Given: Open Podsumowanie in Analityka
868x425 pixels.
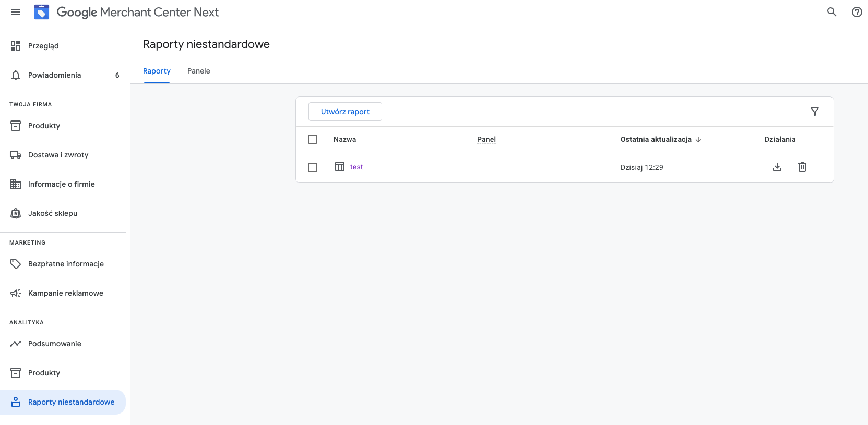Looking at the screenshot, I should click(63, 344).
